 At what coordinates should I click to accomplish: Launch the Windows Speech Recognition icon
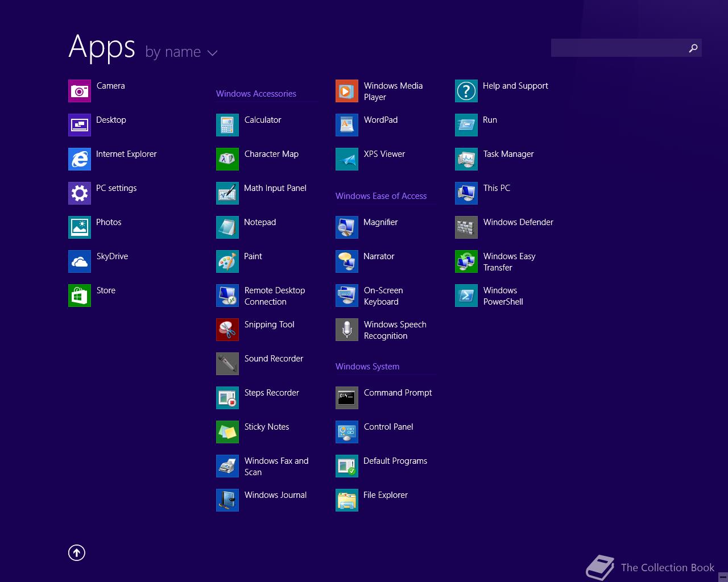(347, 330)
